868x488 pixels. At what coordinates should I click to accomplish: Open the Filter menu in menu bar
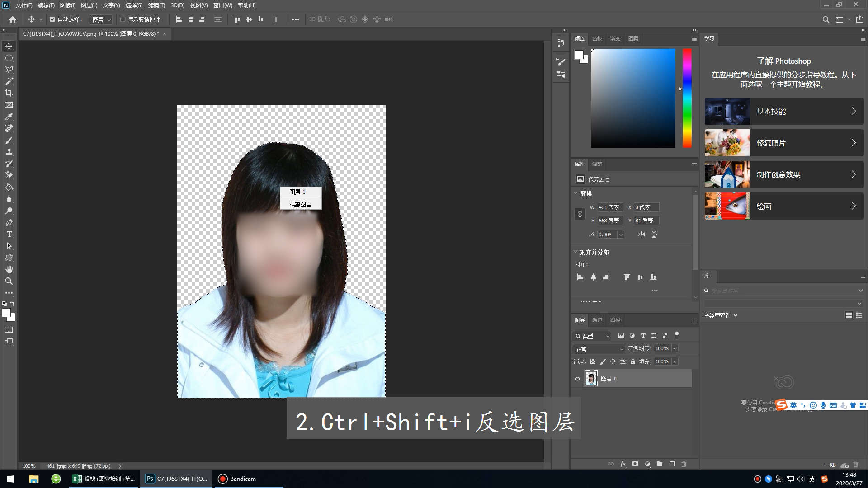[156, 5]
